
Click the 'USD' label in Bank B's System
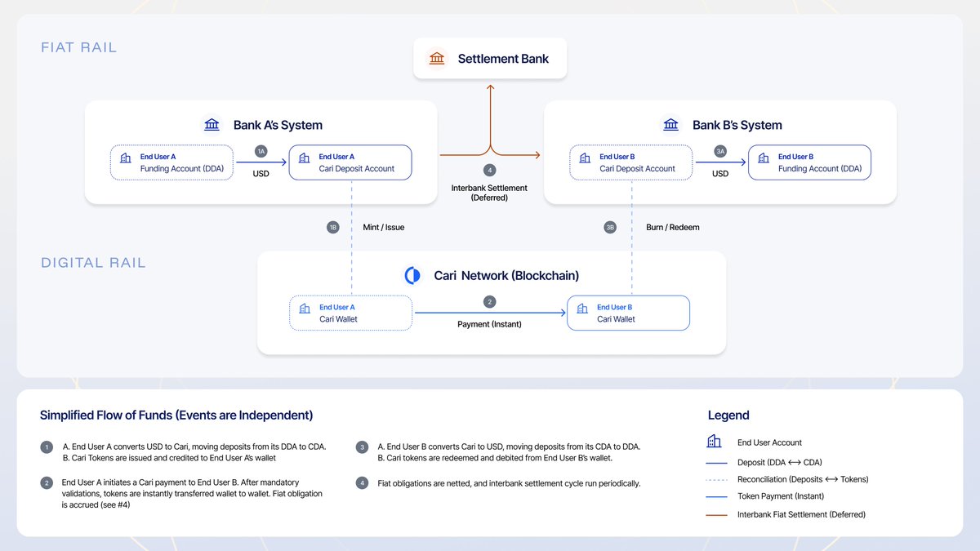pyautogui.click(x=720, y=174)
